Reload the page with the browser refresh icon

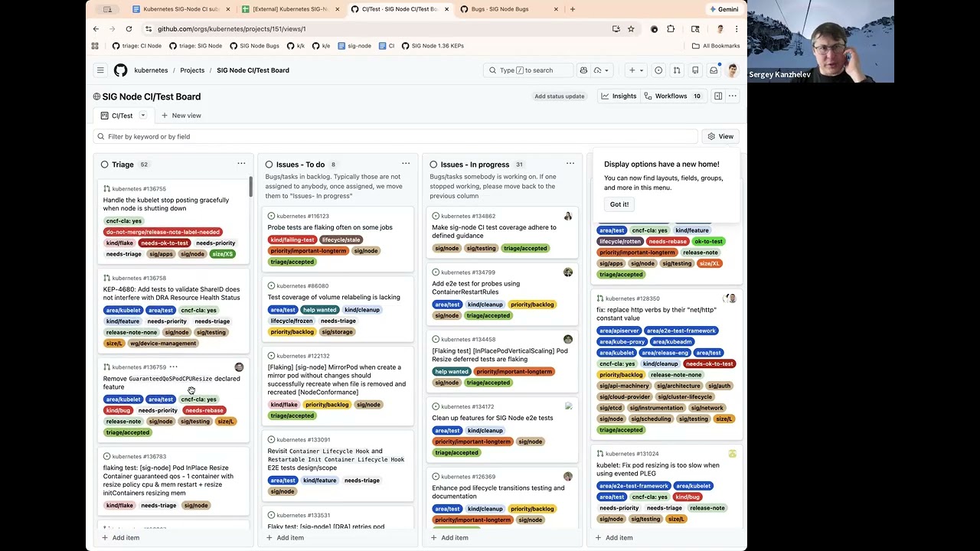click(x=129, y=29)
